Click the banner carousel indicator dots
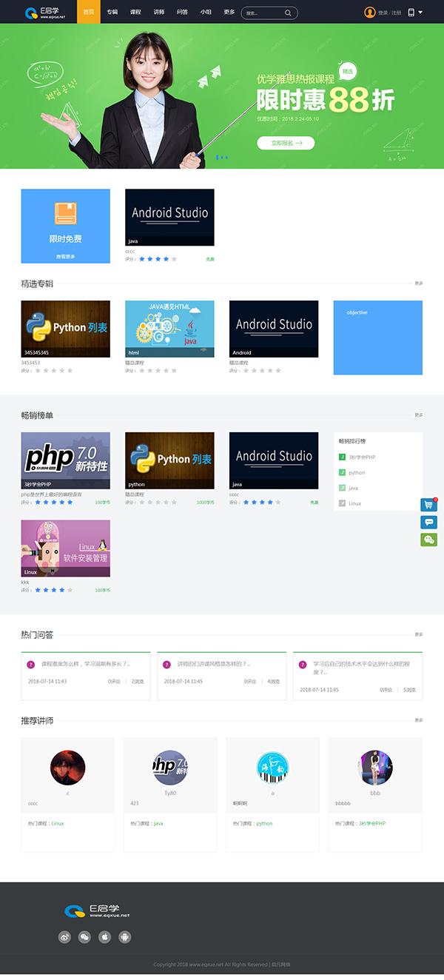The height and width of the screenshot is (980, 444). 221,157
